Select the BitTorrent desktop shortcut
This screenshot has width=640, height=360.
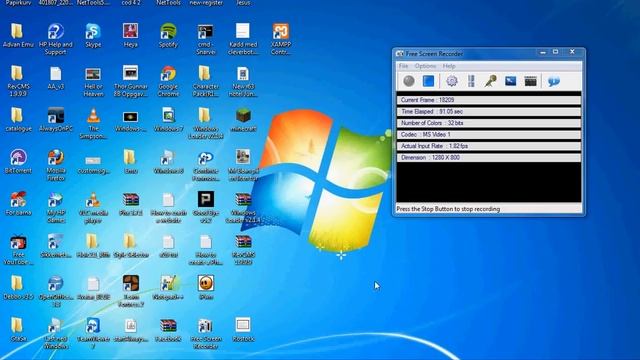point(18,162)
